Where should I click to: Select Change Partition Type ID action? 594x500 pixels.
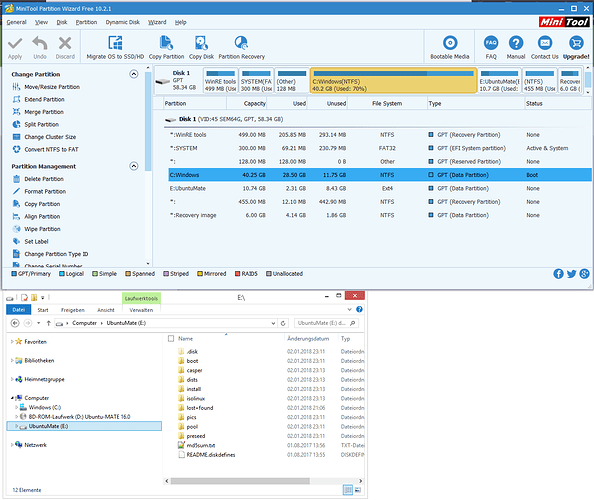click(x=56, y=254)
